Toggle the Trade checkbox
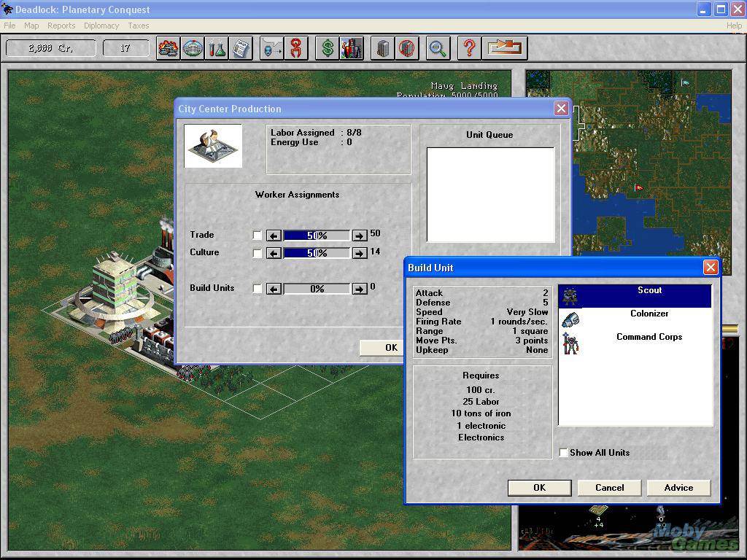This screenshot has width=747, height=560. pyautogui.click(x=258, y=236)
